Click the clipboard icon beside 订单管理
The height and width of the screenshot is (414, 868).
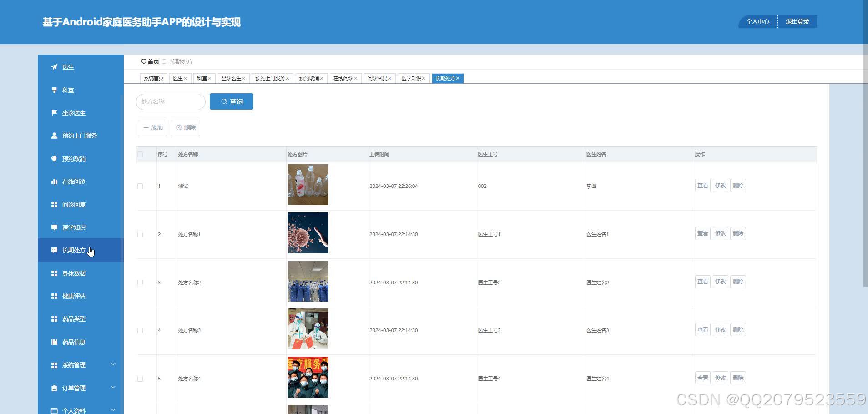pos(54,388)
